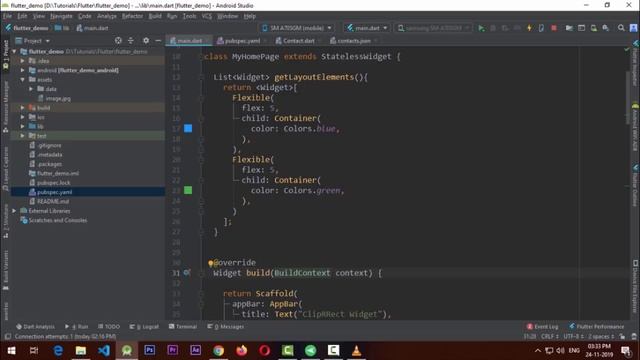Click the Windows Start button
The width and height of the screenshot is (640, 360).
point(11,350)
